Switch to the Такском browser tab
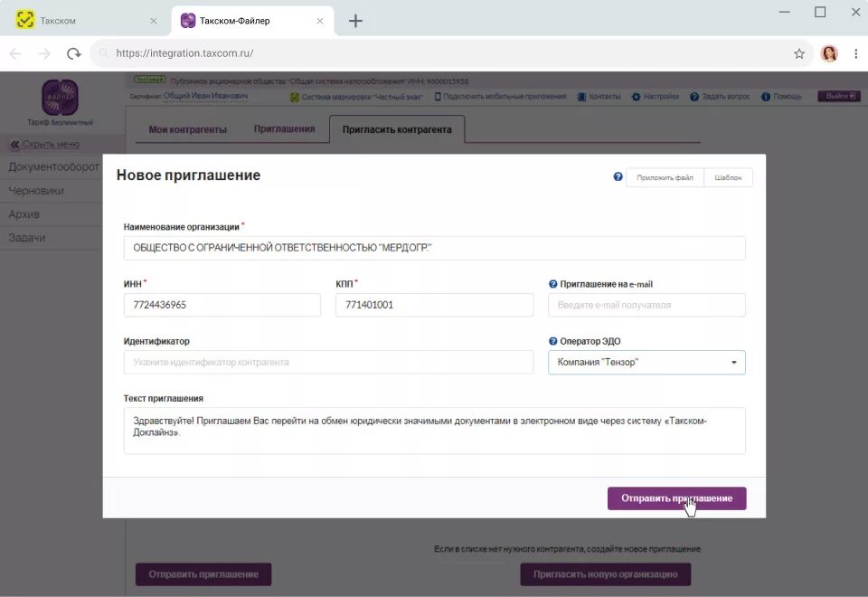Image resolution: width=868 pixels, height=597 pixels. (x=86, y=21)
